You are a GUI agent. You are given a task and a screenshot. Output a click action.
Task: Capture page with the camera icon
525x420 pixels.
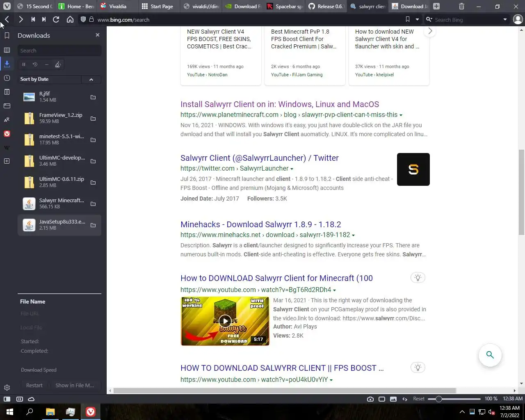pyautogui.click(x=370, y=399)
